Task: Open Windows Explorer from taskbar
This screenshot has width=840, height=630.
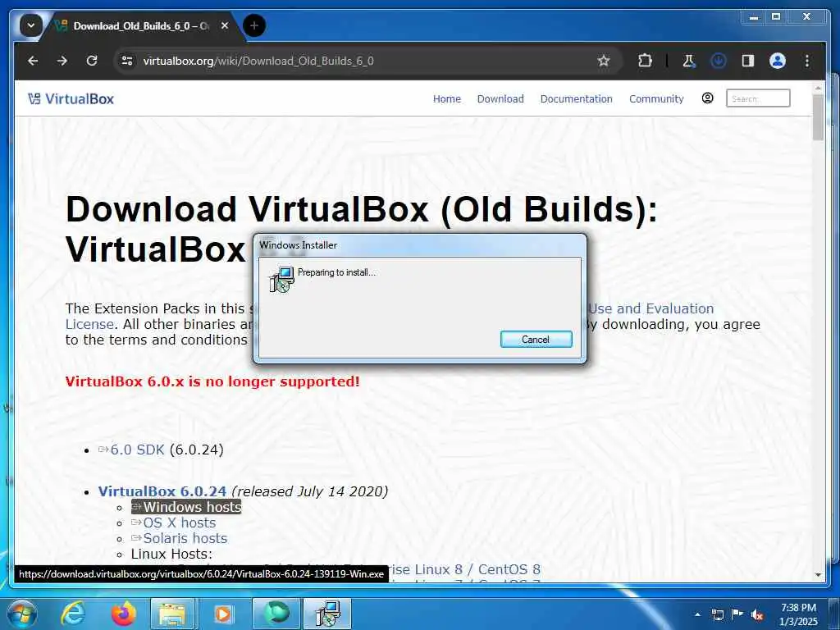Action: (x=172, y=614)
